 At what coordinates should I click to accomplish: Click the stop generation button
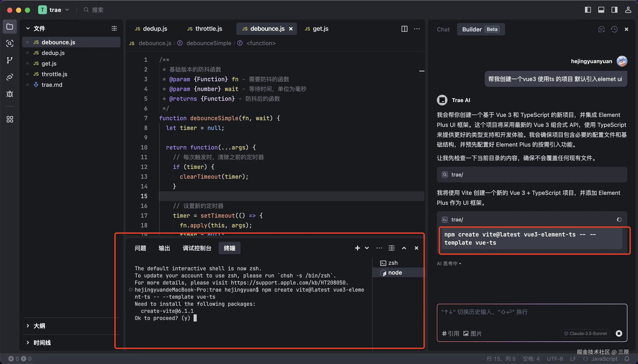click(619, 333)
